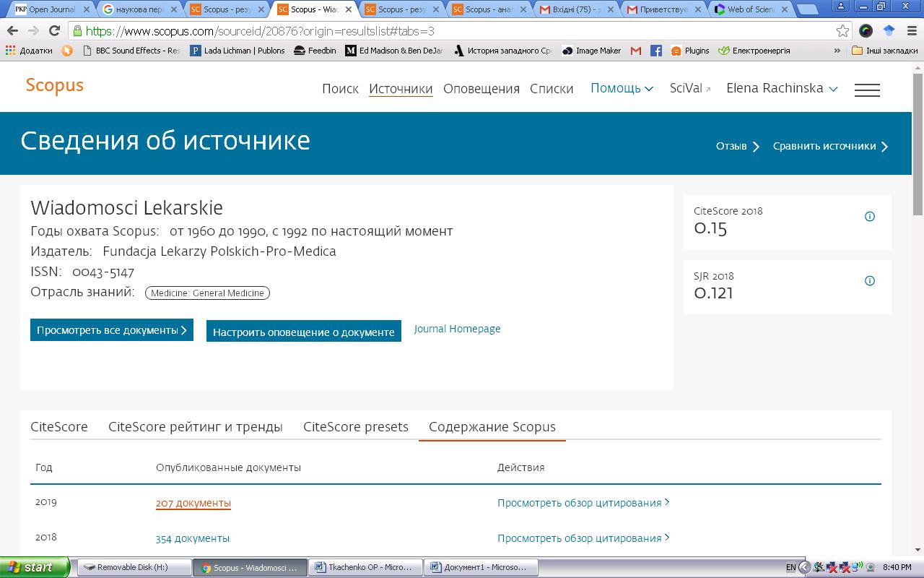Go to Источники in navigation
Viewport: 924px width, 578px height.
[x=401, y=88]
